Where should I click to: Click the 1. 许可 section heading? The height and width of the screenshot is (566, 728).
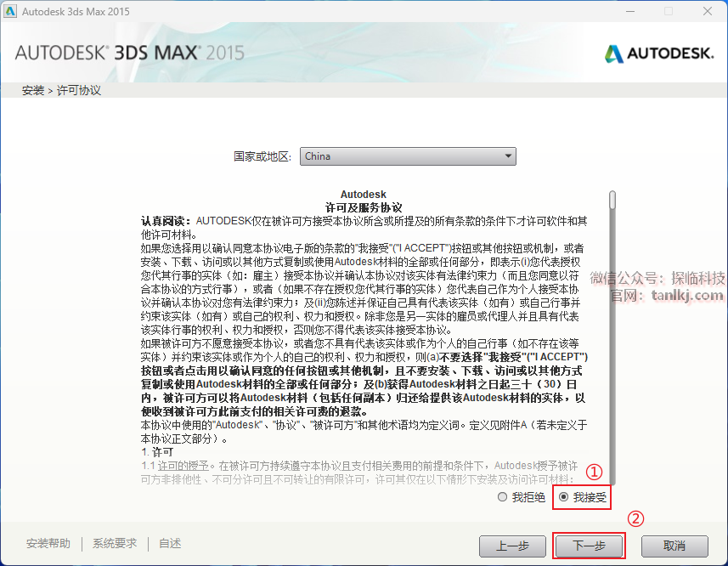click(157, 452)
